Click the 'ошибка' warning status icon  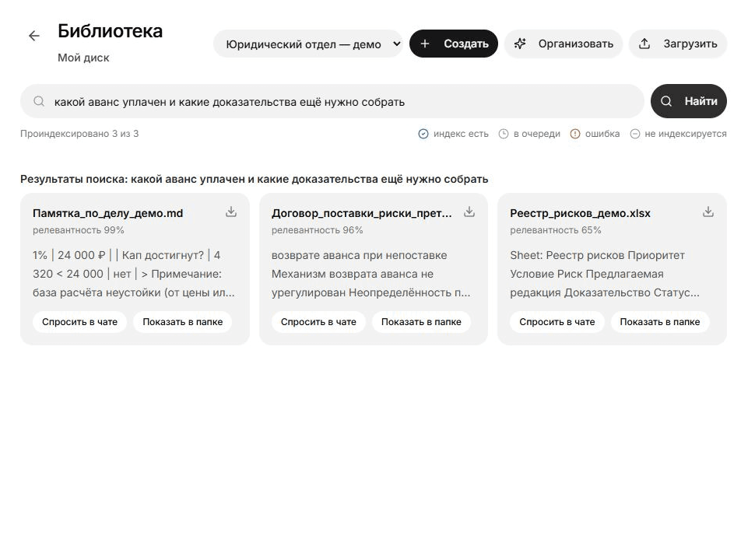click(x=575, y=134)
